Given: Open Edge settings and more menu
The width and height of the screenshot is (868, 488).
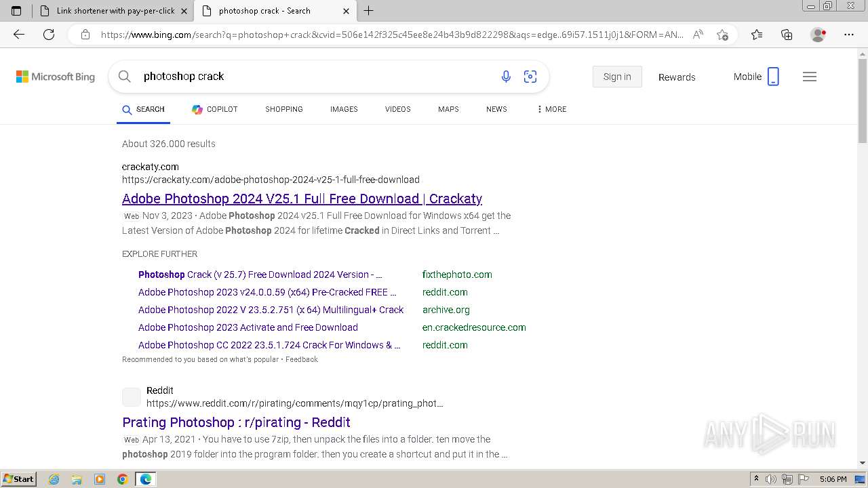Looking at the screenshot, I should [849, 35].
